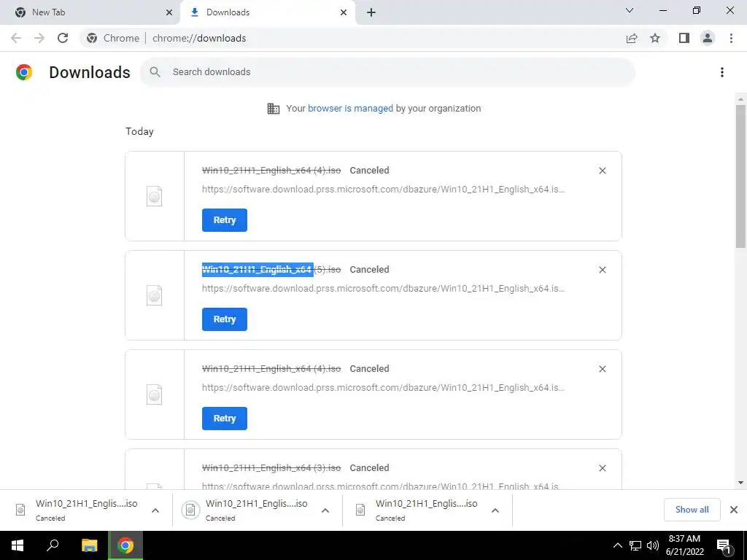Open the 'browser is managed' link
The height and width of the screenshot is (560, 747).
(350, 109)
